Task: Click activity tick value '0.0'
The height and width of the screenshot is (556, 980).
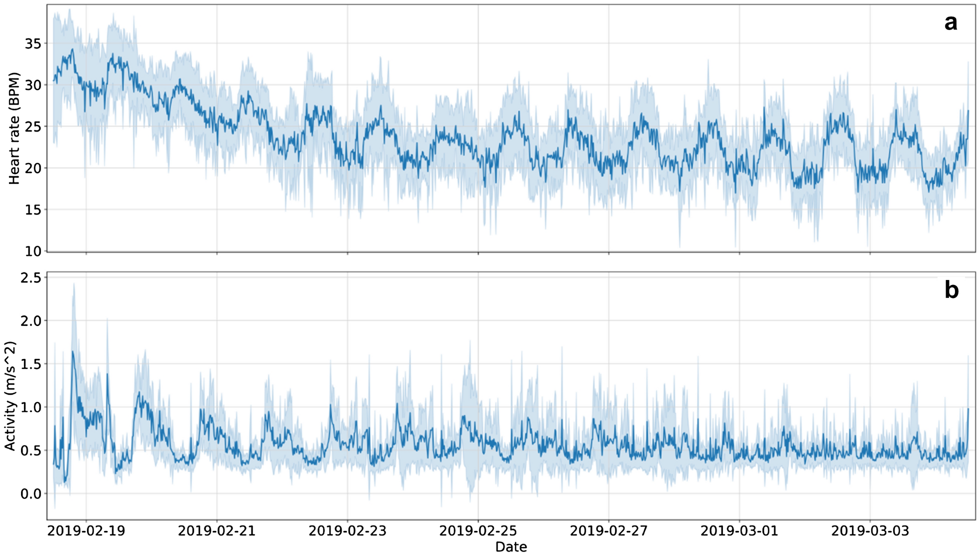Action: tap(31, 493)
